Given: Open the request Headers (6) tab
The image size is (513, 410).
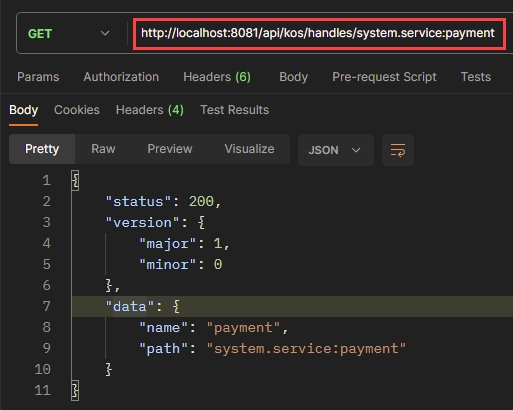Looking at the screenshot, I should tap(217, 77).
